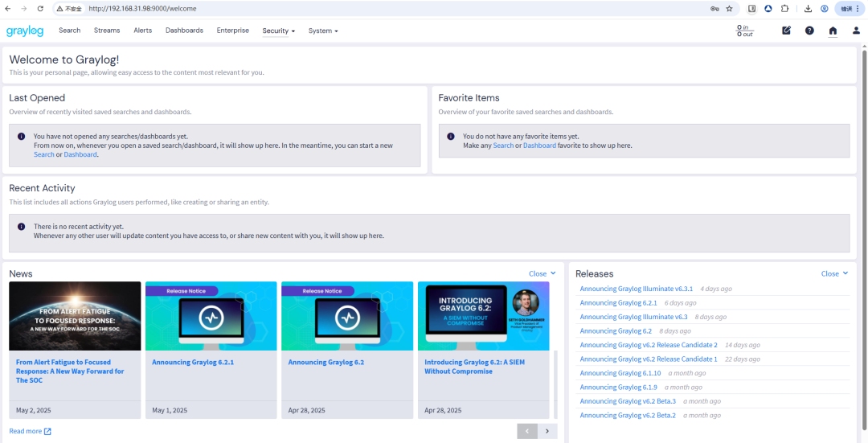Click the Search link in Last Opened

point(43,154)
